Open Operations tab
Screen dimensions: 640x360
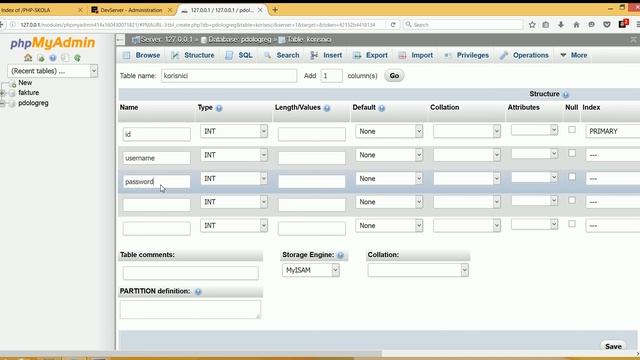click(524, 55)
